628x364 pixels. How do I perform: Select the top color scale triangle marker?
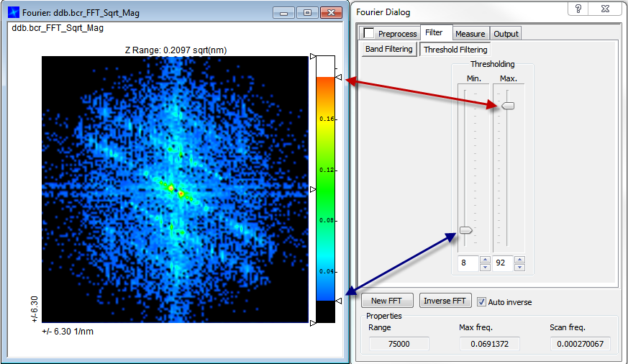pyautogui.click(x=313, y=56)
